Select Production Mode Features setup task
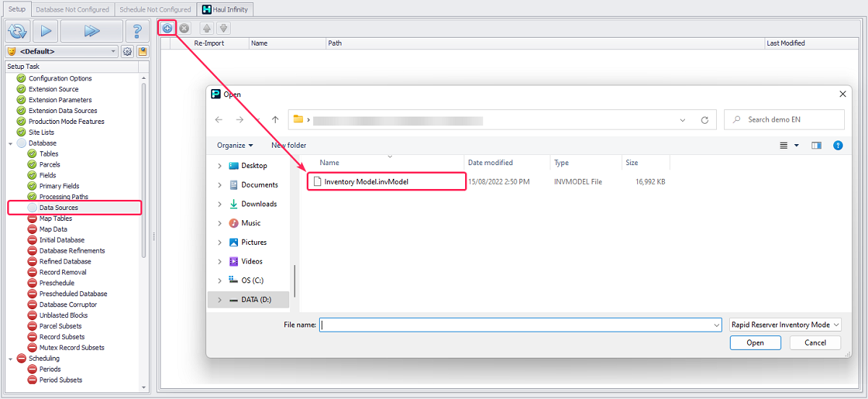The width and height of the screenshot is (868, 399). tap(67, 122)
